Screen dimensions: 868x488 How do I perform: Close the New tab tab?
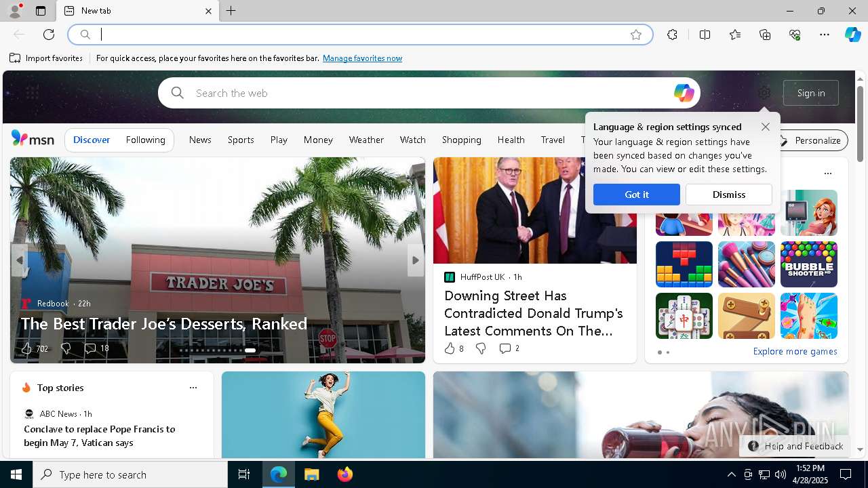pyautogui.click(x=208, y=11)
